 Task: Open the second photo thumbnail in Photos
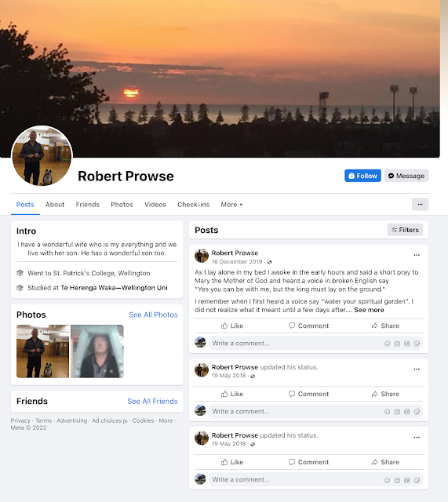tap(97, 351)
